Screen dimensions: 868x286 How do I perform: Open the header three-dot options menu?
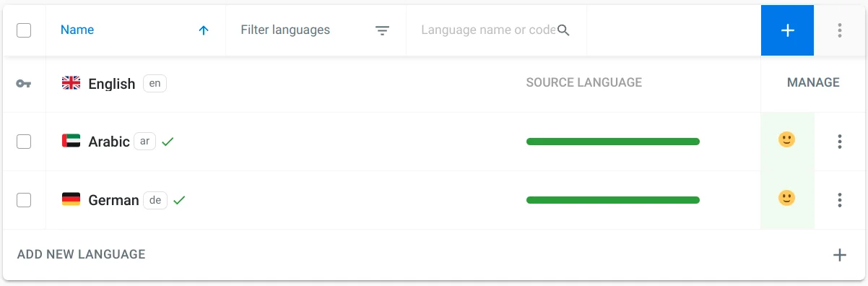839,30
